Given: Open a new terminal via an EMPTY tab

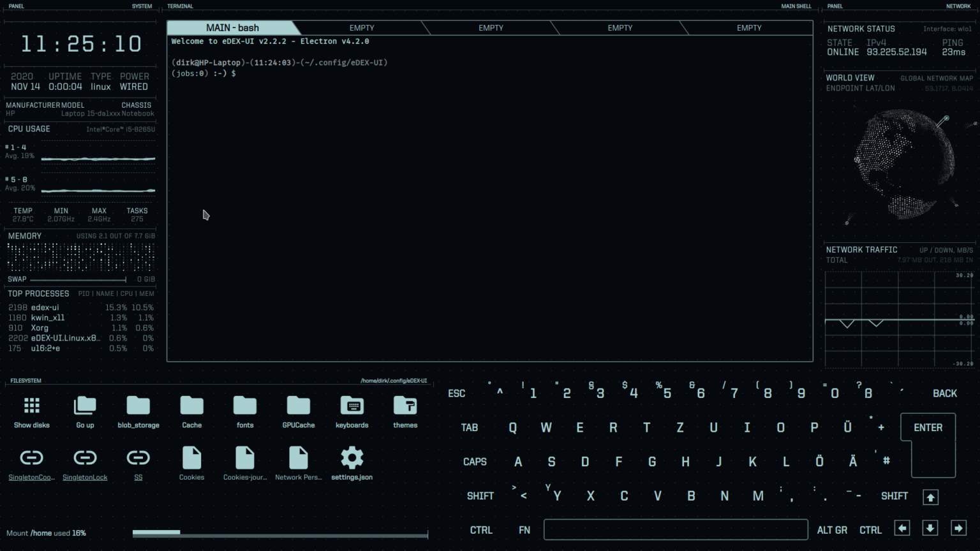Looking at the screenshot, I should click(362, 27).
